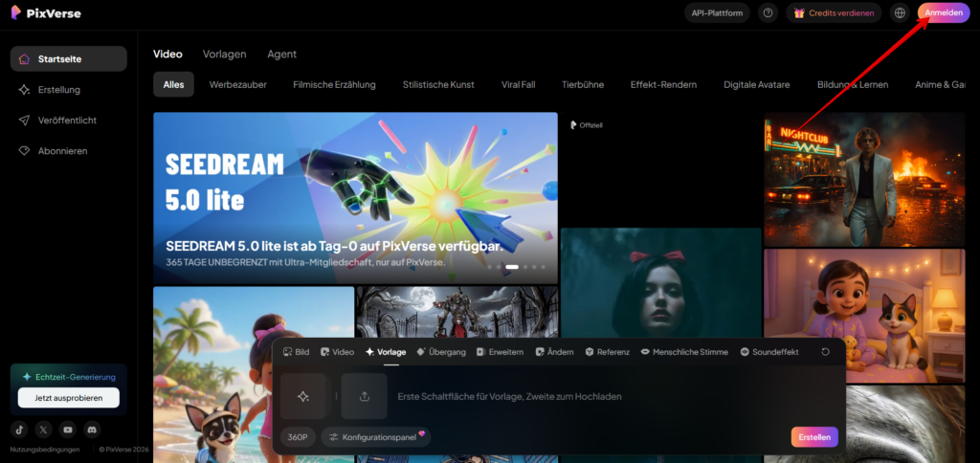Click the © PixVerse 2026 footer text

pos(123,450)
